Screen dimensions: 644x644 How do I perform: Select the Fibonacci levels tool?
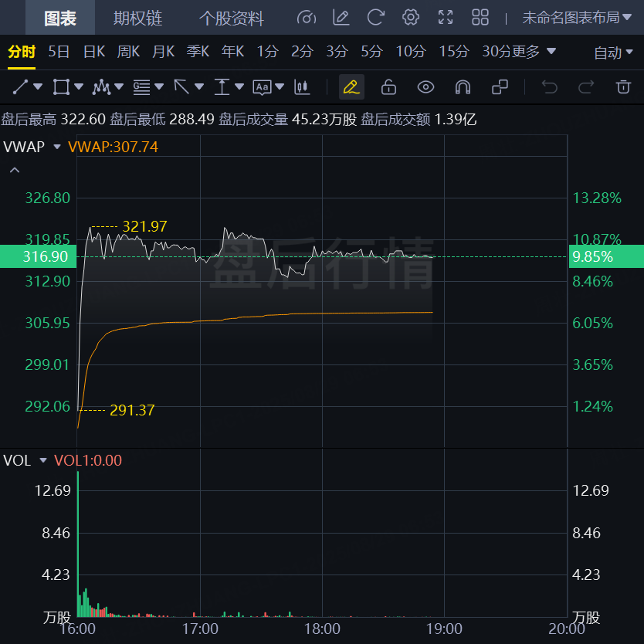click(142, 87)
